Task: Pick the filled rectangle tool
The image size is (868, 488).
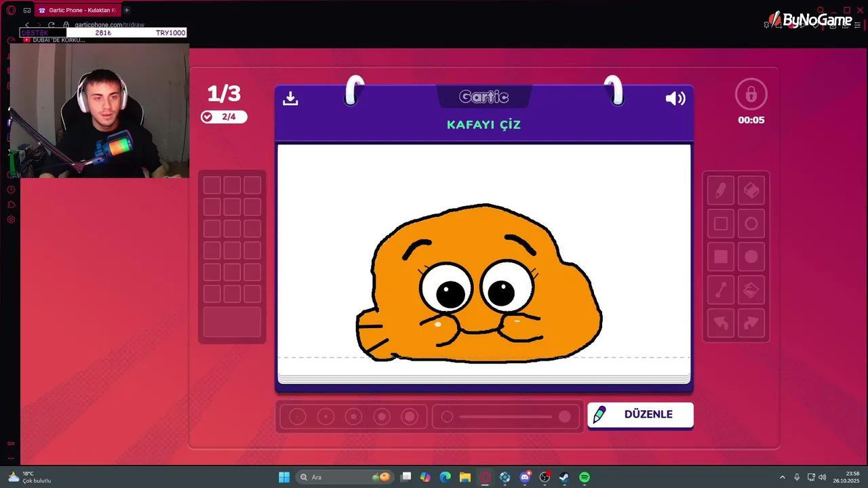Action: pos(721,257)
